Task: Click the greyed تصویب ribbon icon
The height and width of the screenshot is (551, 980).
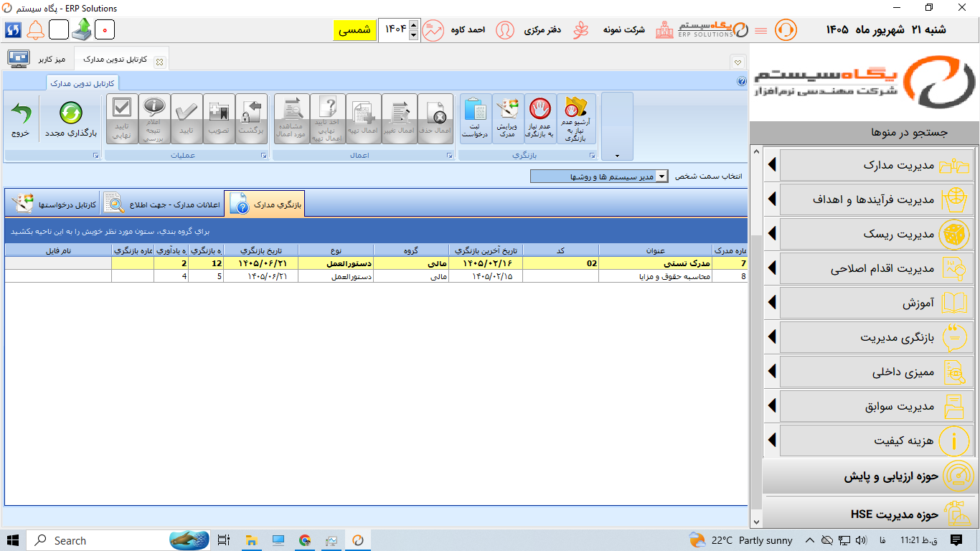Action: (x=219, y=119)
